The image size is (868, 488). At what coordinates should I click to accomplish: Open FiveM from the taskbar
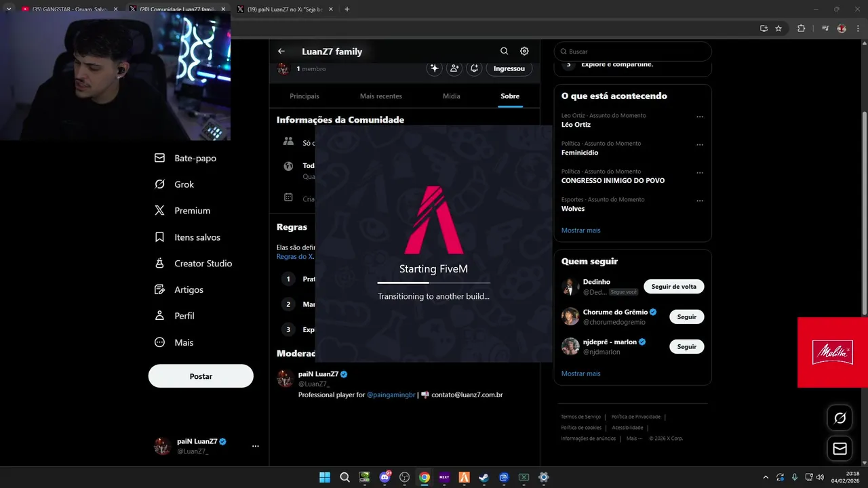pos(464,477)
